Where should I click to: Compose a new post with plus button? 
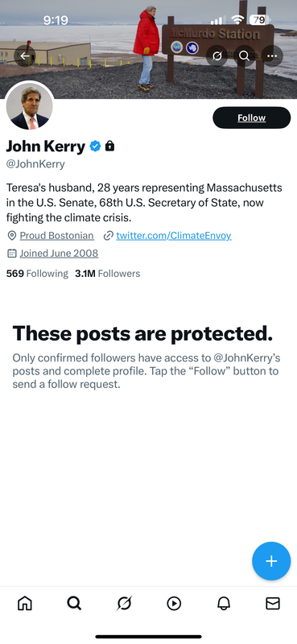pos(271,561)
